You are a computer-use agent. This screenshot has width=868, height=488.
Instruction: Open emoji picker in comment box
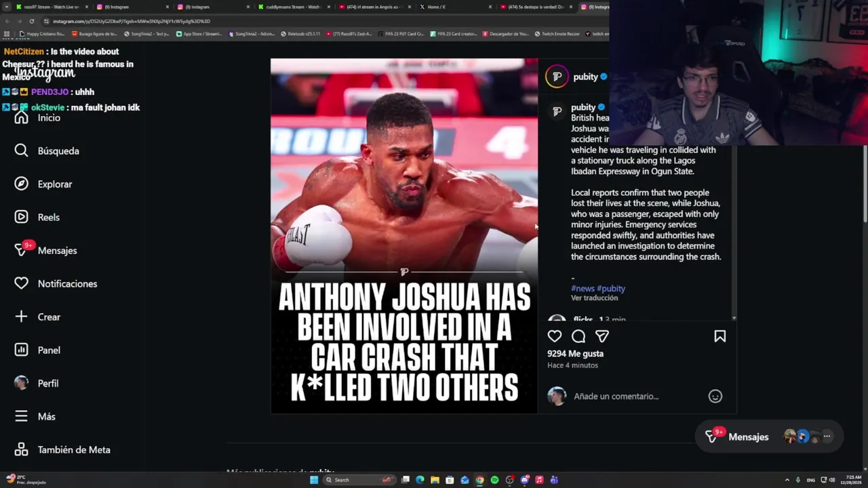(715, 396)
